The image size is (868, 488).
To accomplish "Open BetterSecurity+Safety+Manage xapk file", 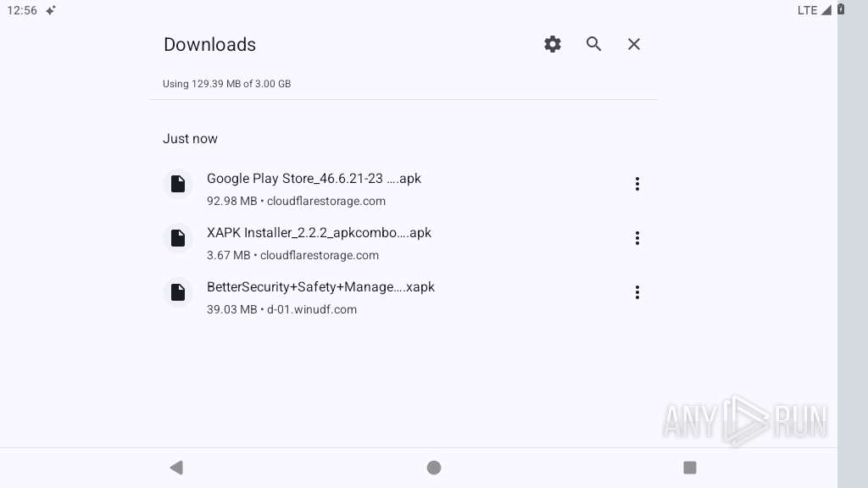I will coord(320,287).
